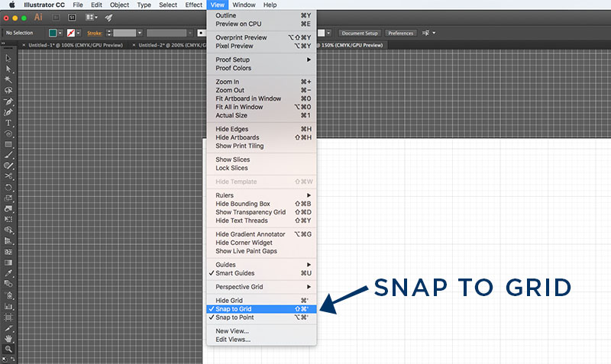Select the Perspective Grid tool
Image resolution: width=611 pixels, height=364 pixels.
point(8,241)
